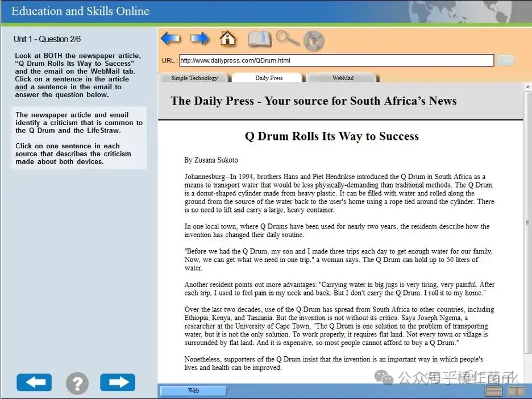
Task: Click sentence beginning 'Nonetheless, supporters of the Q Drum insist'
Action: click(334, 363)
